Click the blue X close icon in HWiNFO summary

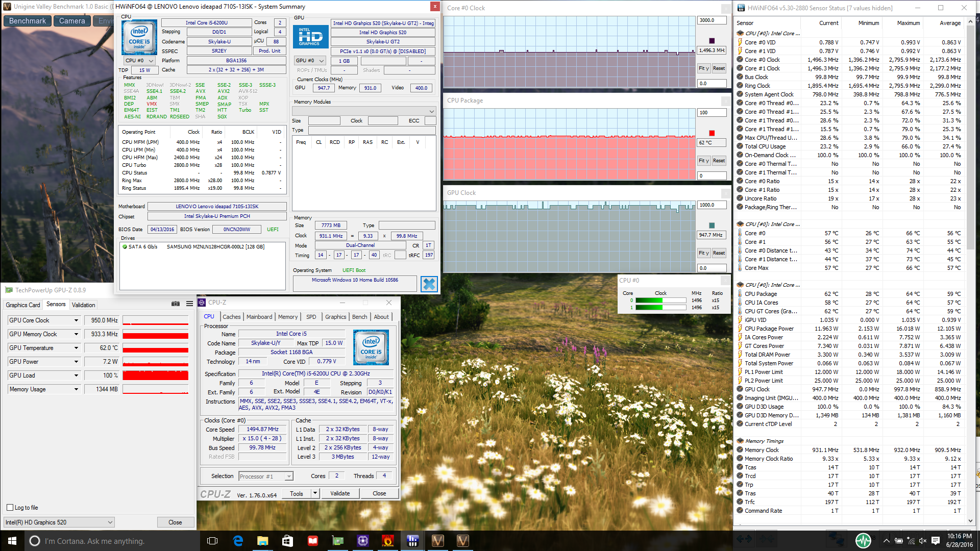tap(429, 284)
